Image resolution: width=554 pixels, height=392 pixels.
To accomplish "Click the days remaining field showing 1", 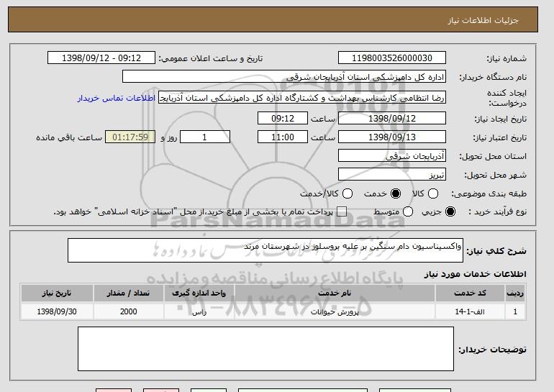I will pos(205,137).
